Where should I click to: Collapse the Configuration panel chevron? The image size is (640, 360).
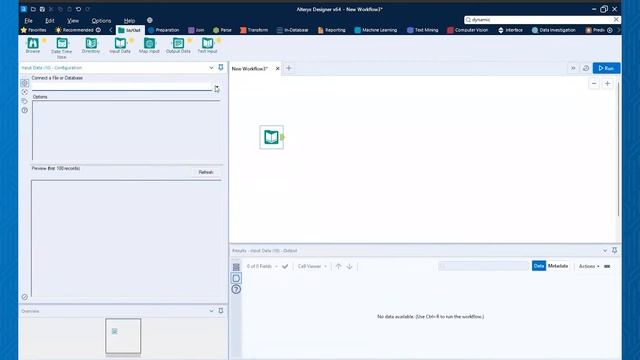(211, 67)
